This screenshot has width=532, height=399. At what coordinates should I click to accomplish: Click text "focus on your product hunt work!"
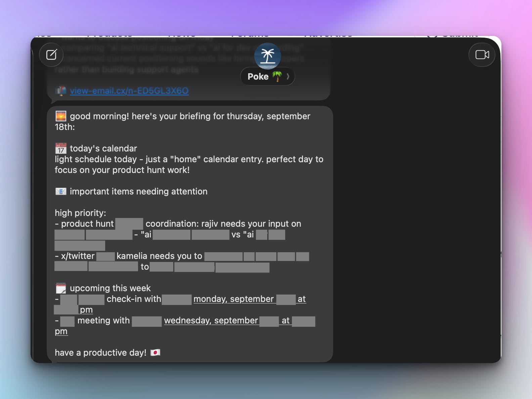[122, 170]
